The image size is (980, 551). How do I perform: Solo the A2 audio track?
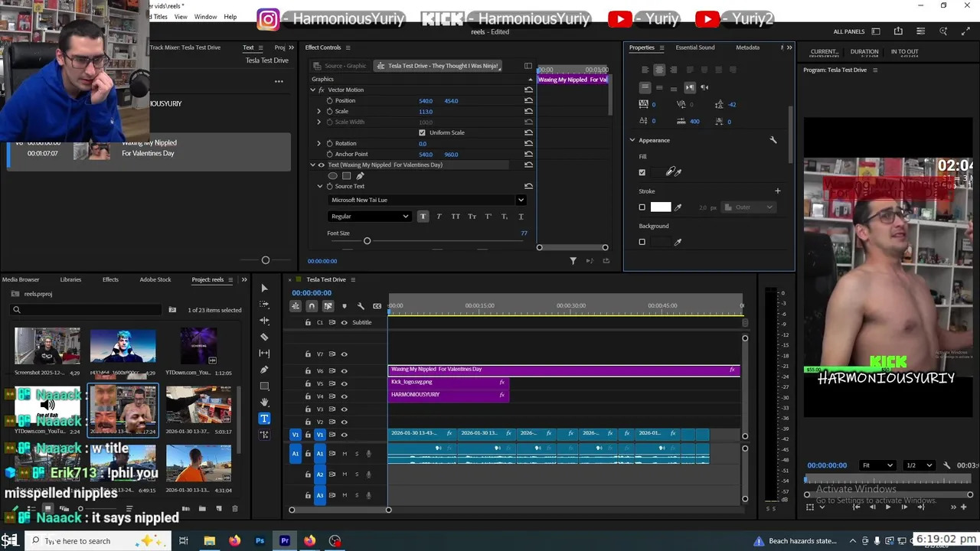point(356,474)
